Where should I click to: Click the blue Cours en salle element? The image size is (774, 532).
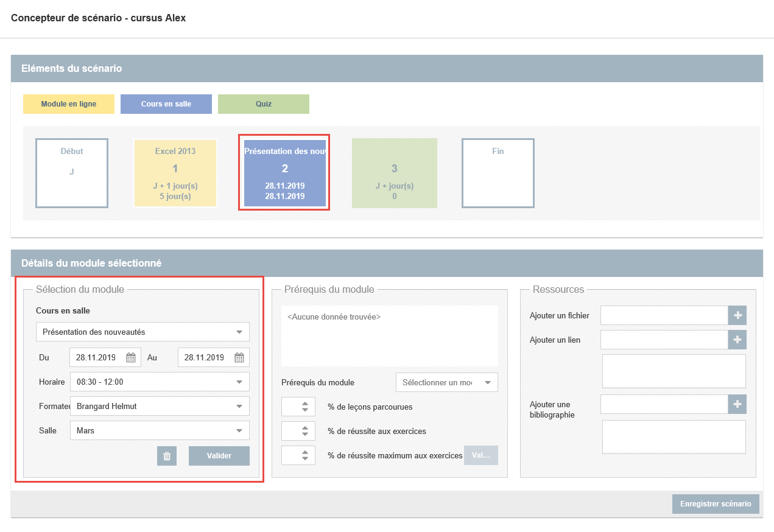coord(166,104)
